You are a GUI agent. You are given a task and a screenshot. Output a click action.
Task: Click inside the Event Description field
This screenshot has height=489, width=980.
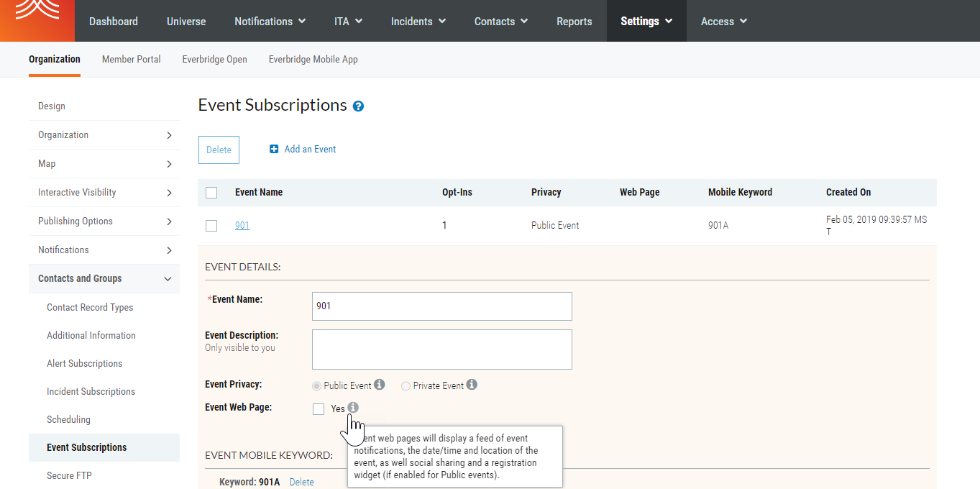tap(441, 349)
